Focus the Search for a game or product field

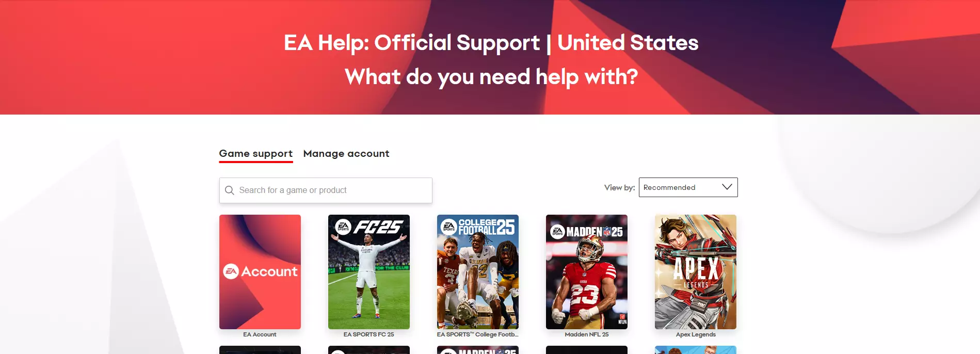coord(326,190)
